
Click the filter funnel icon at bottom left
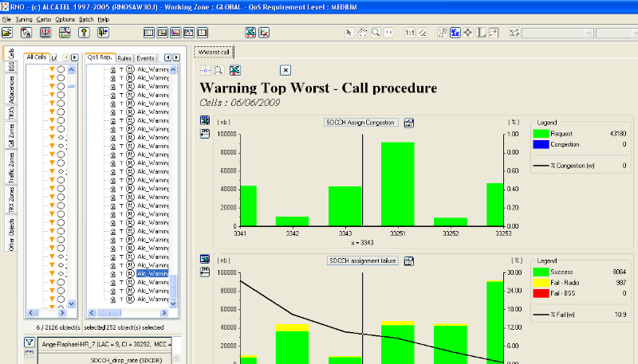(29, 343)
